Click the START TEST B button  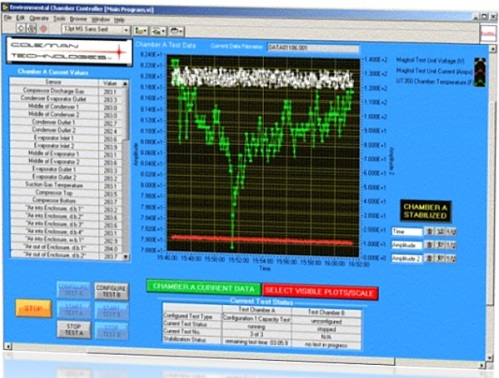pyautogui.click(x=111, y=311)
